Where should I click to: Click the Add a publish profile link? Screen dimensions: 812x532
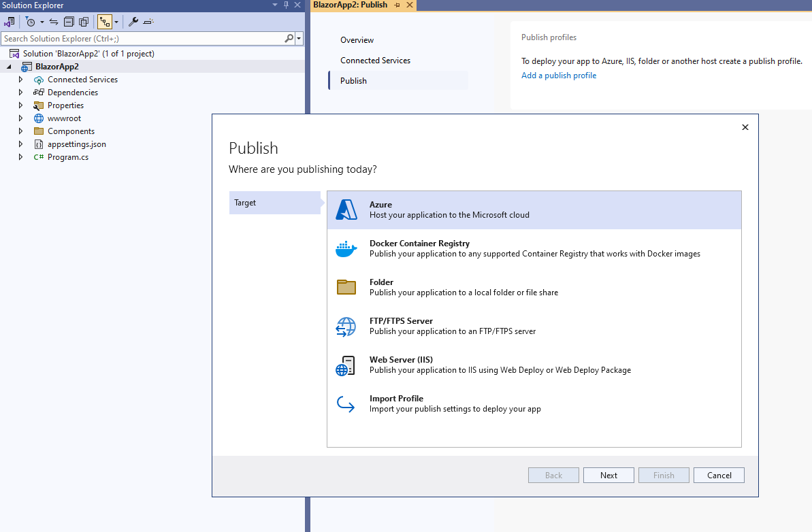click(559, 76)
